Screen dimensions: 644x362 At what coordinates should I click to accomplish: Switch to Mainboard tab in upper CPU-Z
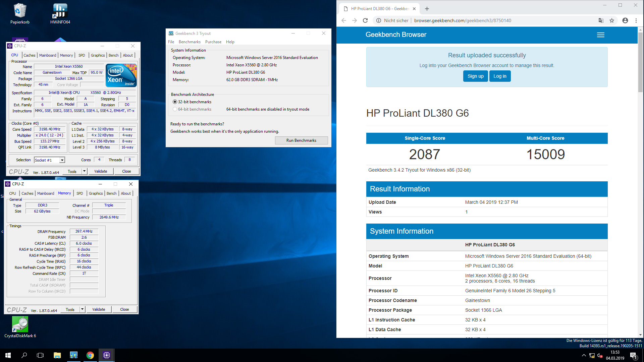coord(48,55)
